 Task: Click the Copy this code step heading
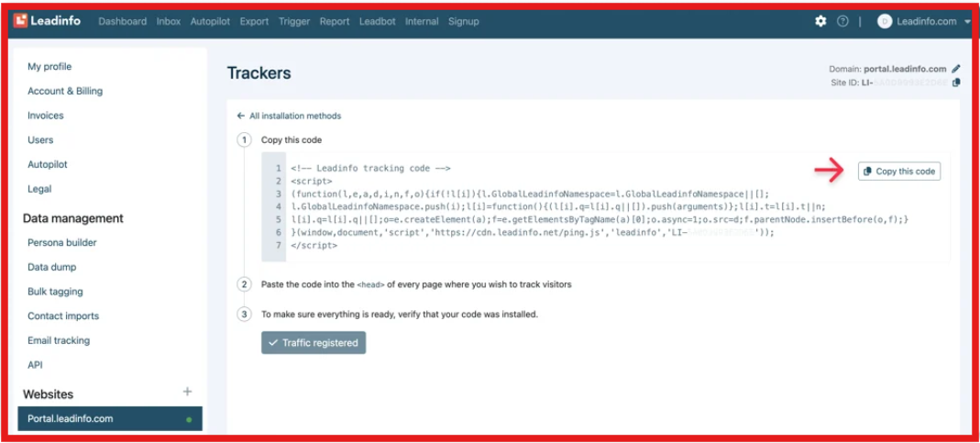coord(292,139)
